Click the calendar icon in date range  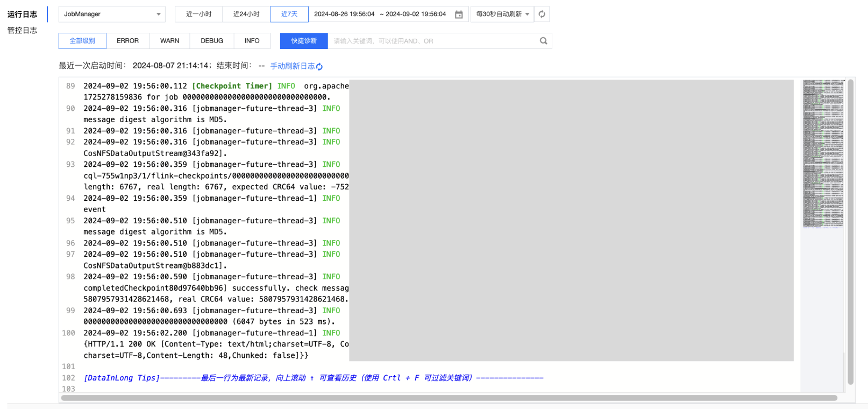pos(459,15)
